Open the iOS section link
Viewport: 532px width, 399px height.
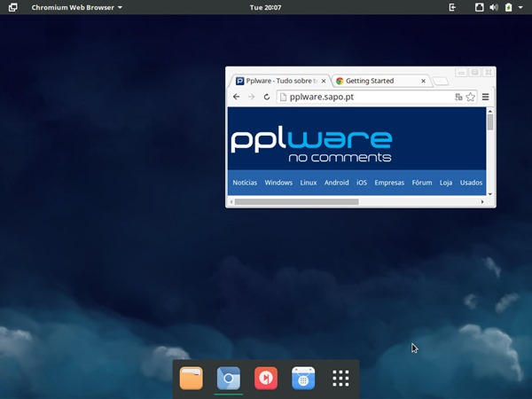click(362, 183)
